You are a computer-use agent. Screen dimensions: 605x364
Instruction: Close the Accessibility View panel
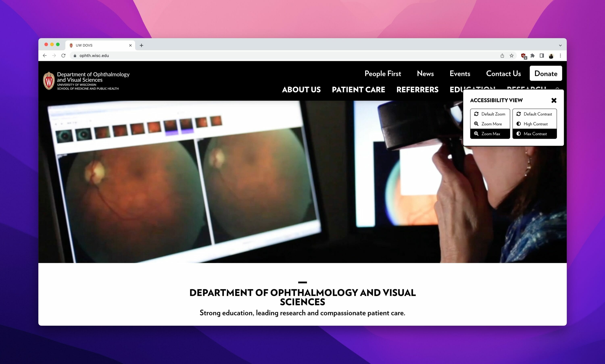tap(554, 100)
